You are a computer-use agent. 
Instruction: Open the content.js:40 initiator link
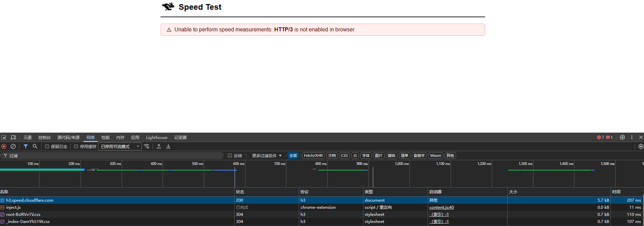442,207
